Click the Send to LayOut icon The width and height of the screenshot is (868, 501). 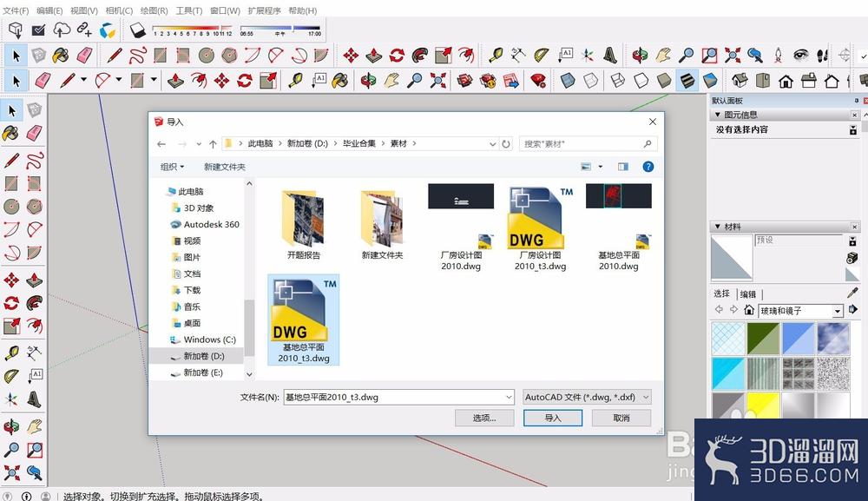(x=511, y=82)
